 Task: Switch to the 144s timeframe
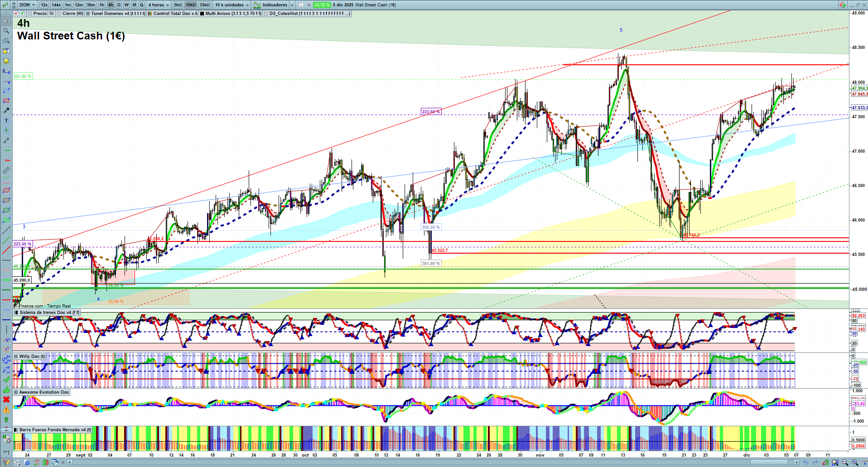click(56, 5)
